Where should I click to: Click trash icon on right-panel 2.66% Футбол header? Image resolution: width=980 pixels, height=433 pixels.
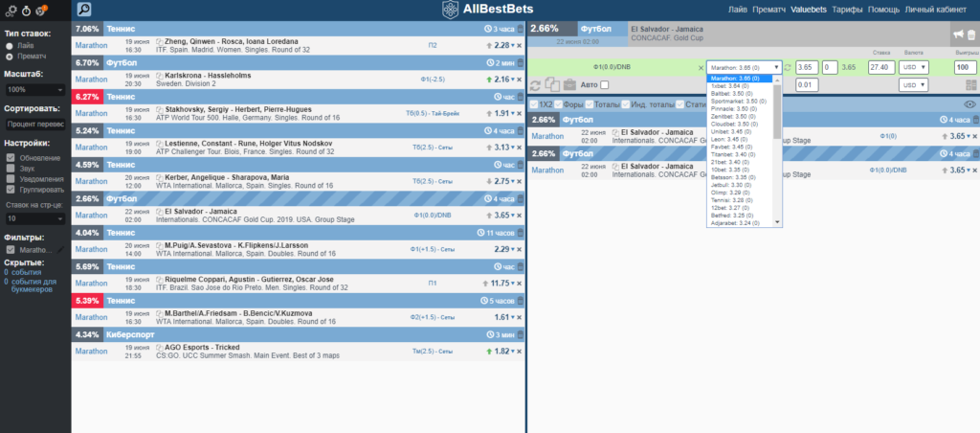click(975, 120)
